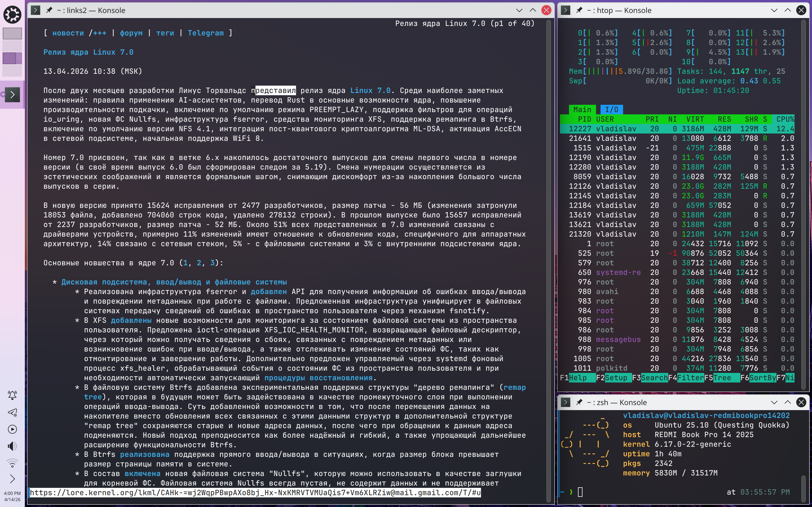The image size is (812, 507).
Task: Click the down chevron in htop titlebar
Action: pyautogui.click(x=774, y=10)
